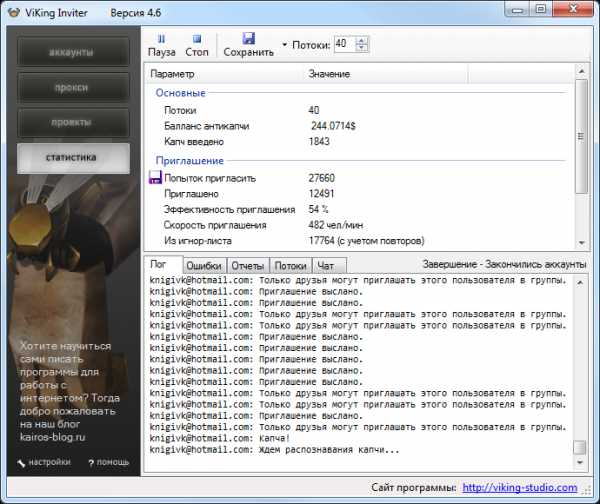Select the Попыток пригласить row
Image resolution: width=600 pixels, height=504 pixels.
point(360,178)
